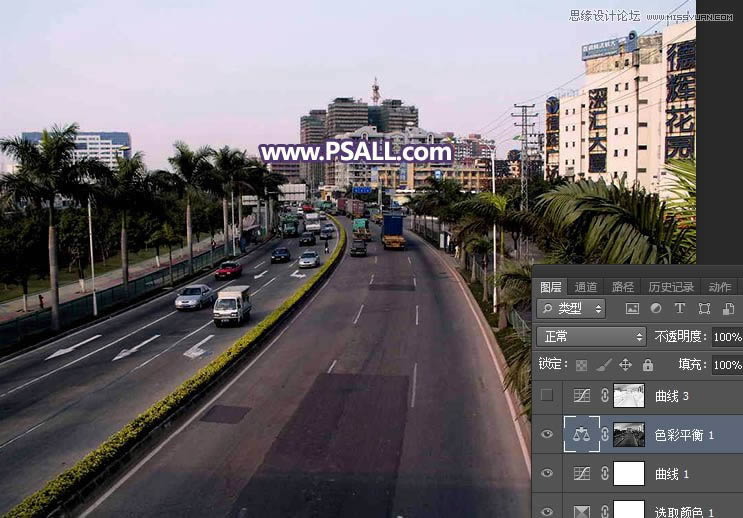This screenshot has width=743, height=518.
Task: Select the Color Balance adjustment icon
Action: pos(580,434)
